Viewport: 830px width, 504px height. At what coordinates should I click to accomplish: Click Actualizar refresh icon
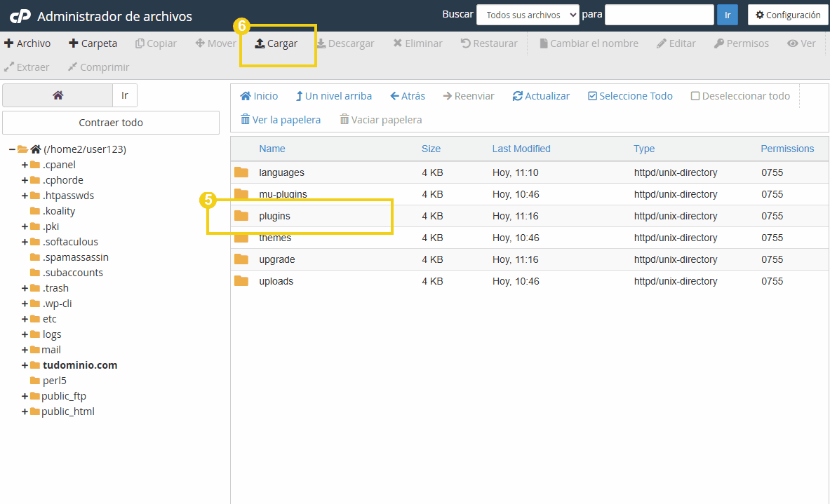click(x=518, y=96)
